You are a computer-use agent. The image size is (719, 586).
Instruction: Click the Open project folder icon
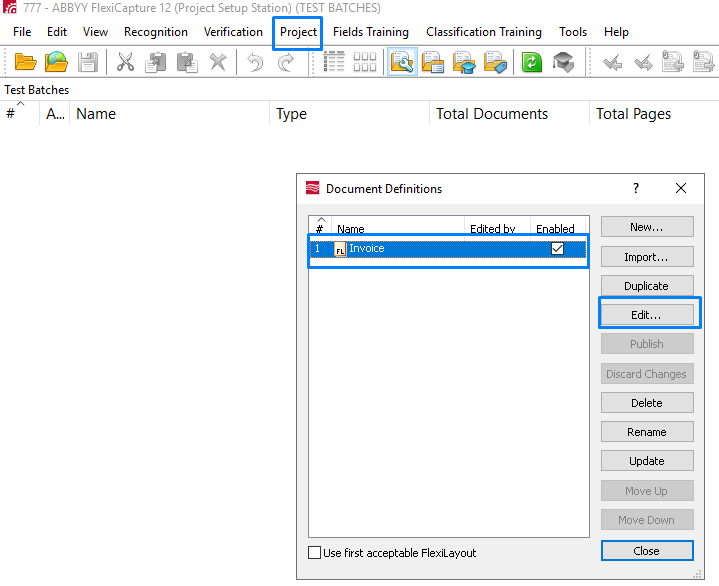tap(25, 62)
